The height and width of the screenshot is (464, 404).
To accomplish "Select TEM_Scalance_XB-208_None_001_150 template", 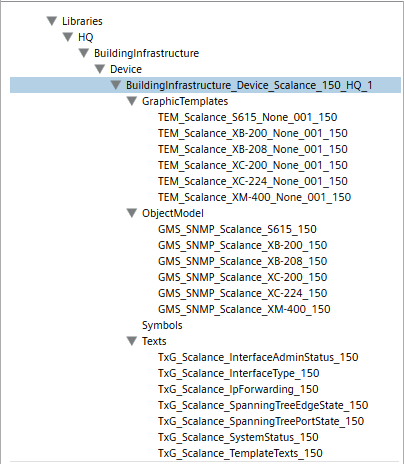I will [x=253, y=149].
